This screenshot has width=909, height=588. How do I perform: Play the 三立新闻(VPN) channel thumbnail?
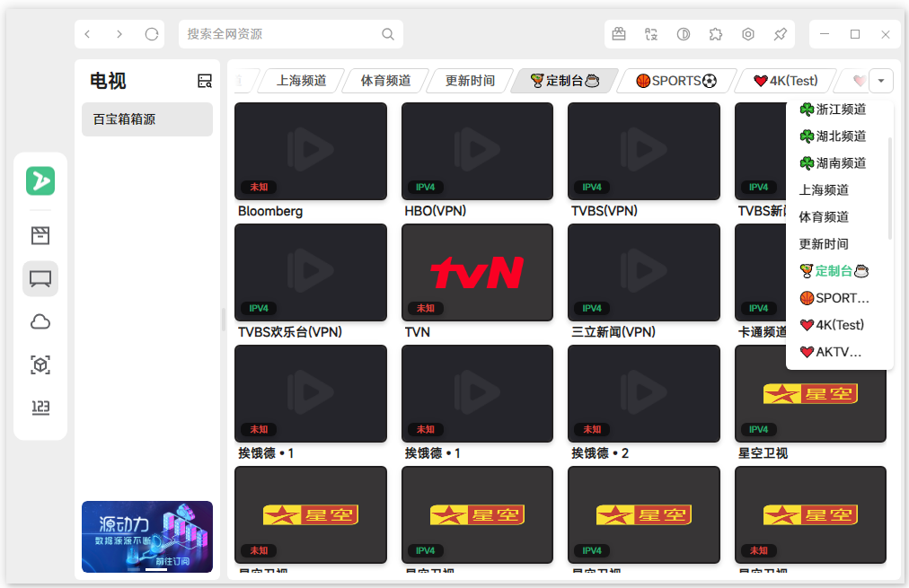point(644,272)
